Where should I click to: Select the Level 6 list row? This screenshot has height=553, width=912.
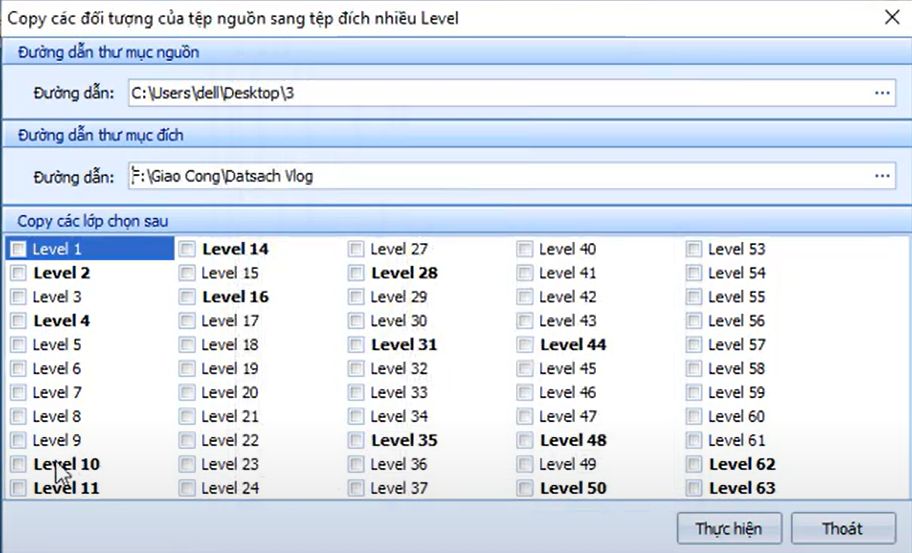point(90,368)
